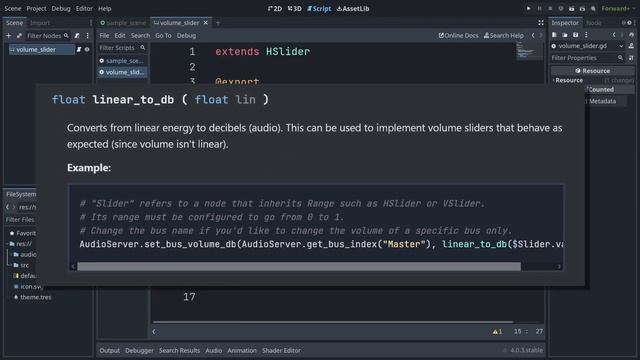Open the script editor Go To menu

(163, 36)
